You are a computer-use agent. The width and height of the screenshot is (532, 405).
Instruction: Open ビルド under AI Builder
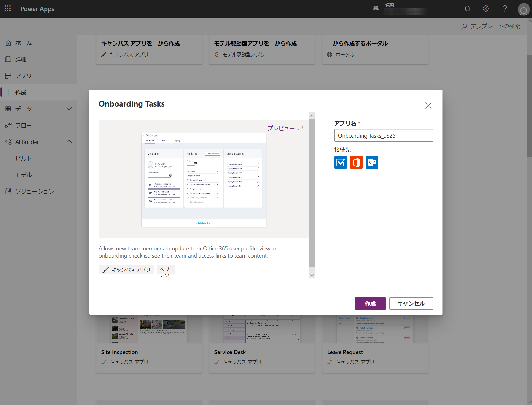pyautogui.click(x=38, y=158)
